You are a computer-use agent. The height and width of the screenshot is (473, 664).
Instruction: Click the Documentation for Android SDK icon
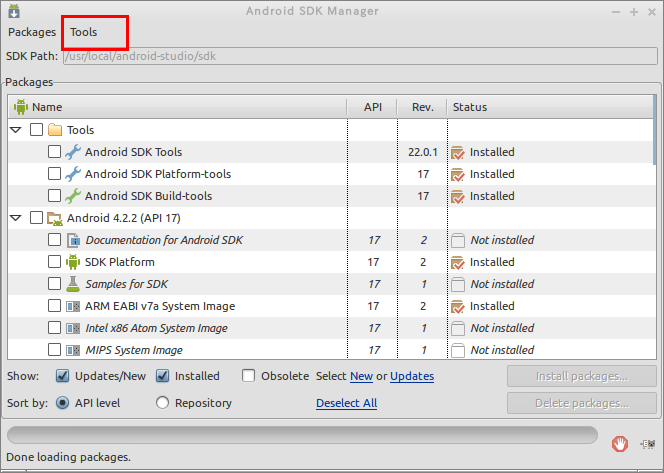pyautogui.click(x=73, y=240)
